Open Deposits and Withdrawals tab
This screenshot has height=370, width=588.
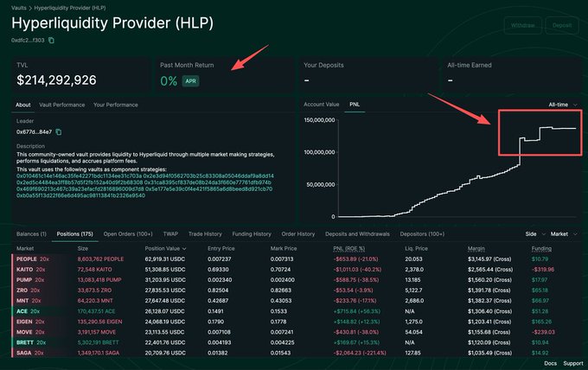(x=357, y=234)
